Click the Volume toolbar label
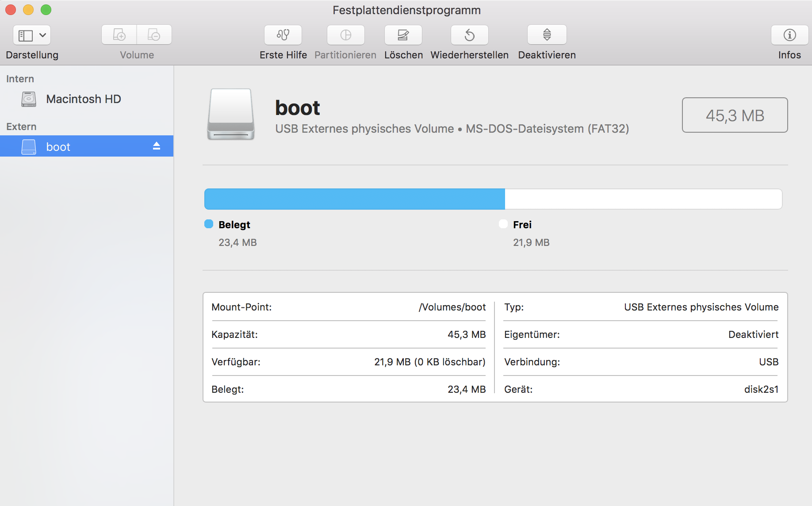The height and width of the screenshot is (506, 812). pos(137,55)
